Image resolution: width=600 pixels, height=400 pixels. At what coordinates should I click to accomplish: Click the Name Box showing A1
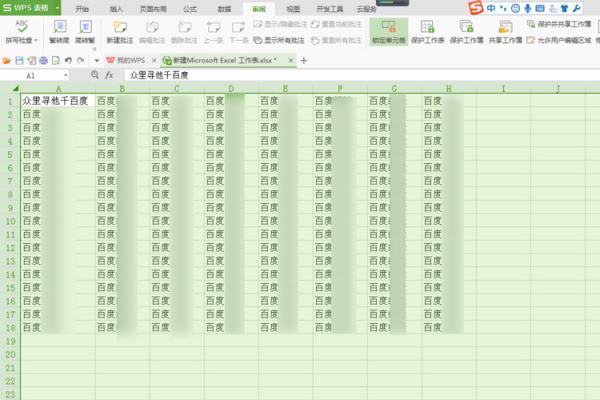[x=31, y=75]
